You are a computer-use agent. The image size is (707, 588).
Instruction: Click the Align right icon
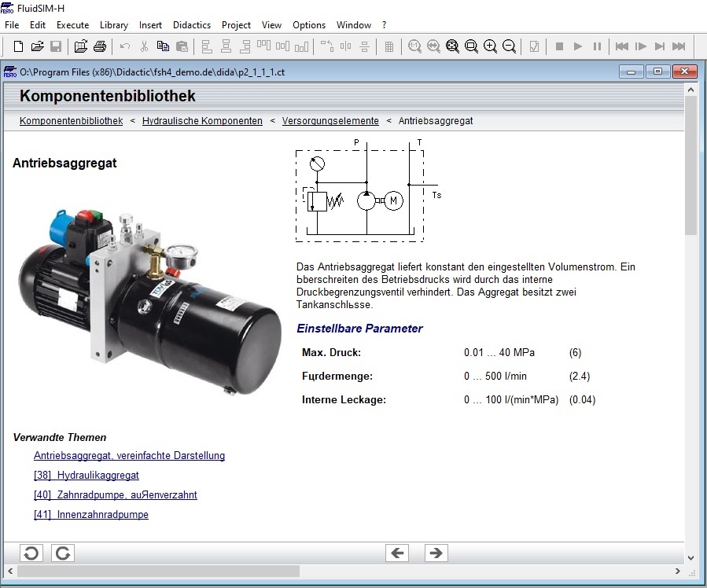click(x=245, y=46)
